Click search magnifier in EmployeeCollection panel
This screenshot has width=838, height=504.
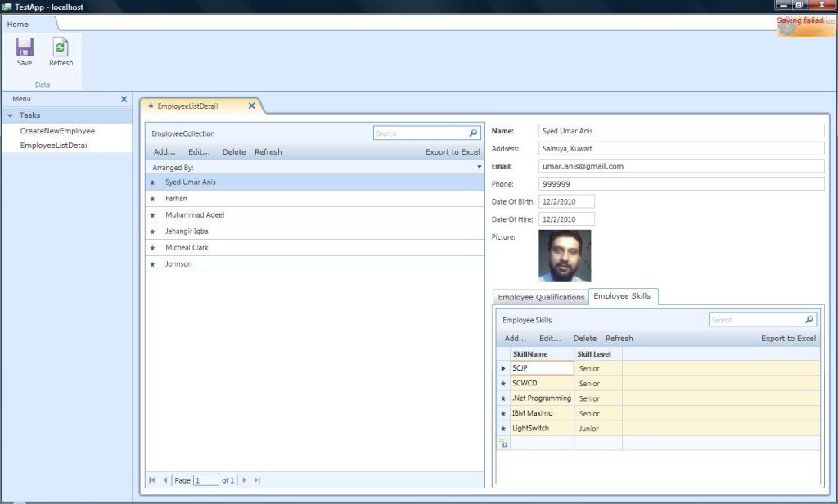pos(473,133)
